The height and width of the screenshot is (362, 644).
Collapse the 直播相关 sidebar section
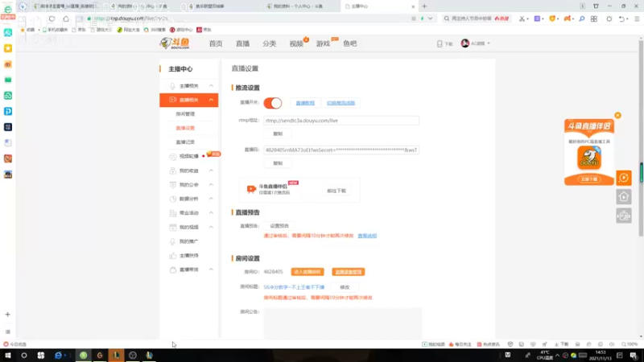point(211,100)
